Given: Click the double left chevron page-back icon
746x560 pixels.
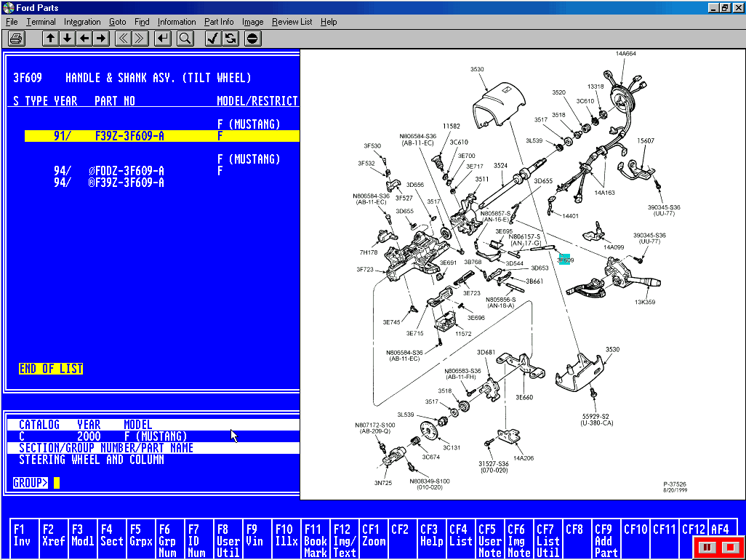Looking at the screenshot, I should pos(123,39).
